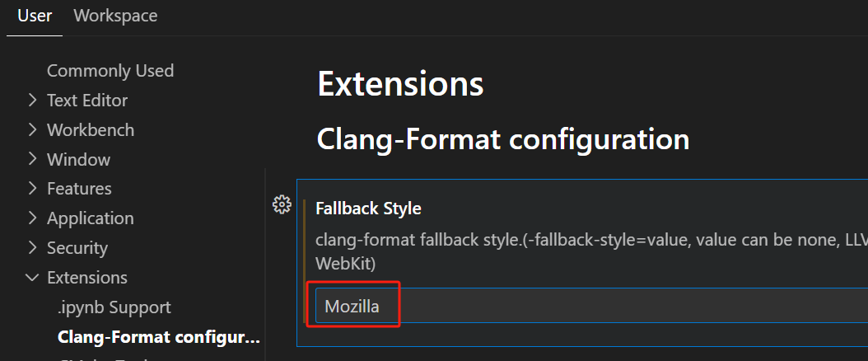Screen dimensions: 868x361
Task: Select Commonly Used in the settings tree
Action: 110,71
